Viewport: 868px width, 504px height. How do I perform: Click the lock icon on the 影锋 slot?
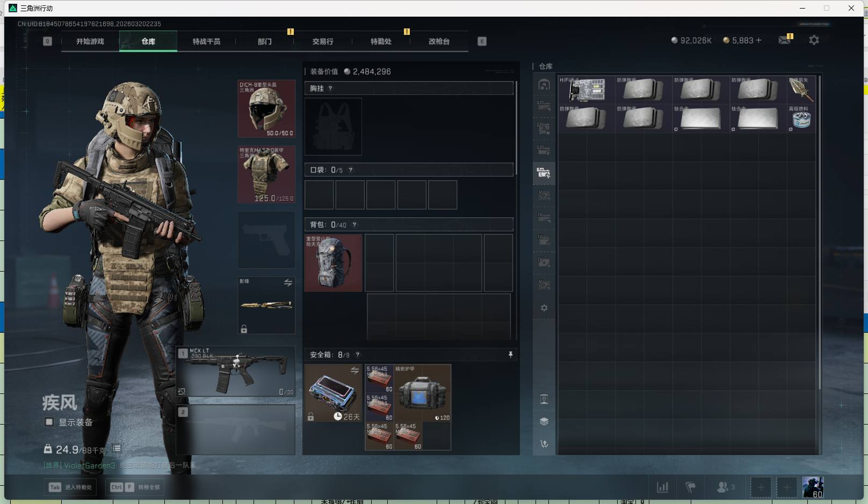(x=244, y=329)
